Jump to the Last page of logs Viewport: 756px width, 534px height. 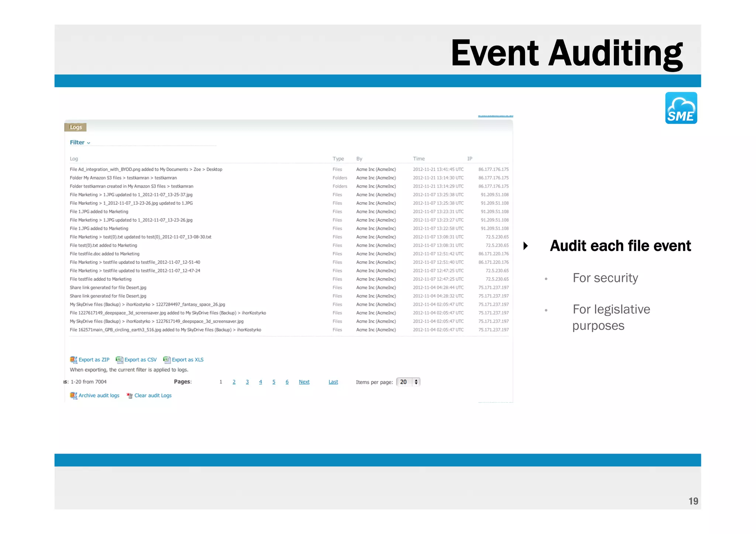tap(333, 382)
